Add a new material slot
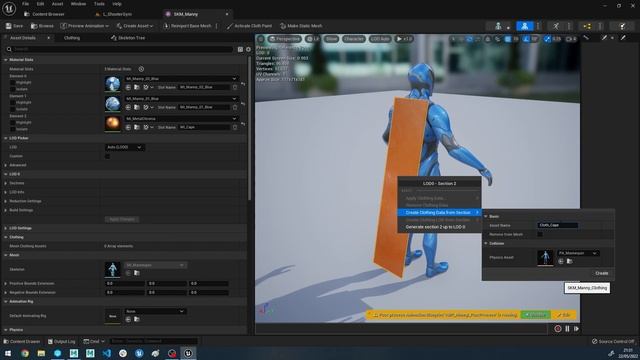 [141, 69]
